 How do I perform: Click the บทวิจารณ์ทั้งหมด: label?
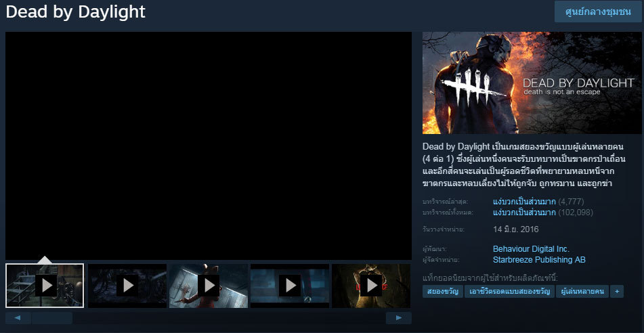pyautogui.click(x=448, y=213)
